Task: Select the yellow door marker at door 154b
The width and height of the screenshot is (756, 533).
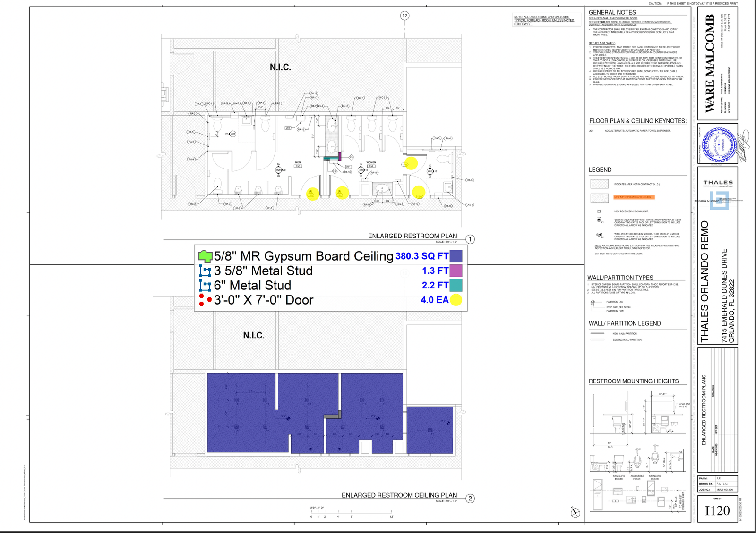Action: click(411, 163)
